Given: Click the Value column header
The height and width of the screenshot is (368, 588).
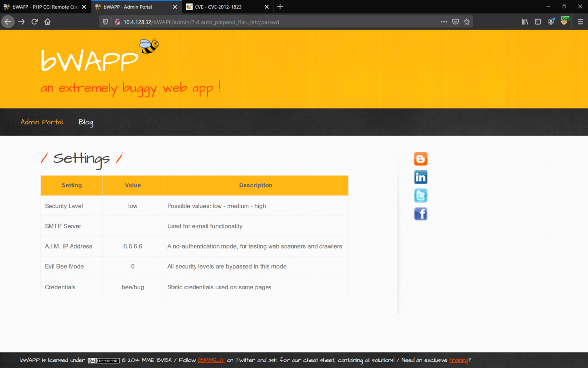Looking at the screenshot, I should (x=133, y=185).
